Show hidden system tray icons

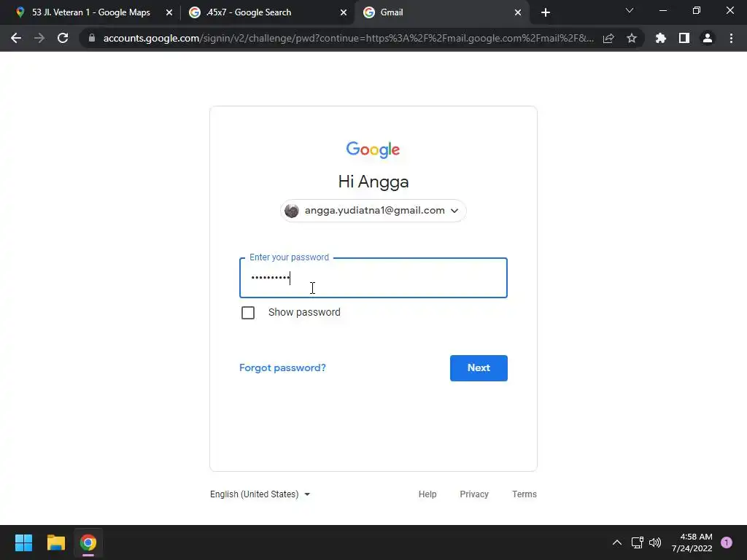617,542
